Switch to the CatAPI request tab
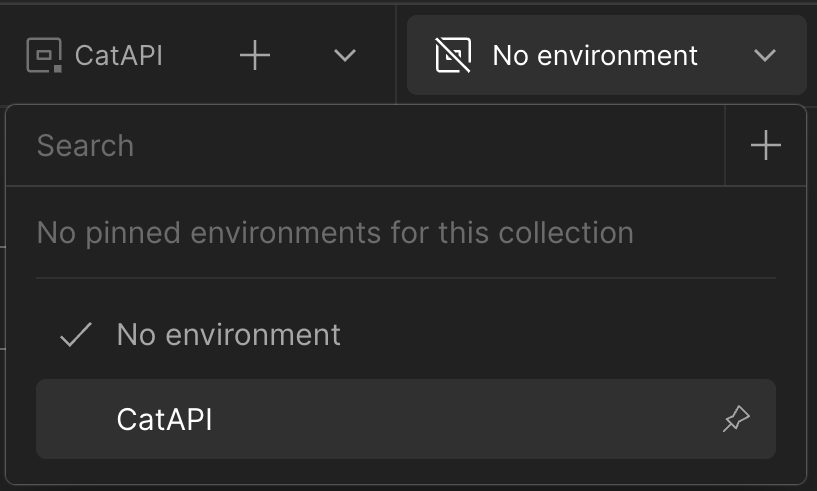This screenshot has width=817, height=491. (119, 55)
